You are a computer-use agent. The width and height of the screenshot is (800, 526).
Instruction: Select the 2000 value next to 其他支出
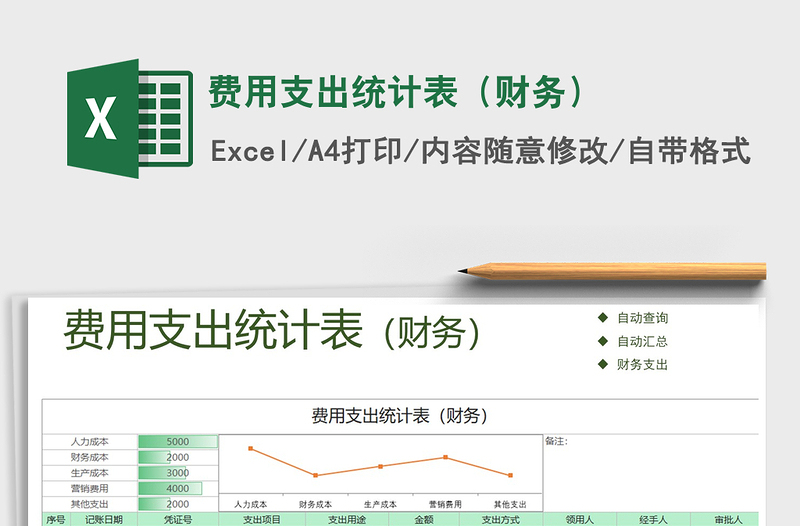pyautogui.click(x=178, y=504)
